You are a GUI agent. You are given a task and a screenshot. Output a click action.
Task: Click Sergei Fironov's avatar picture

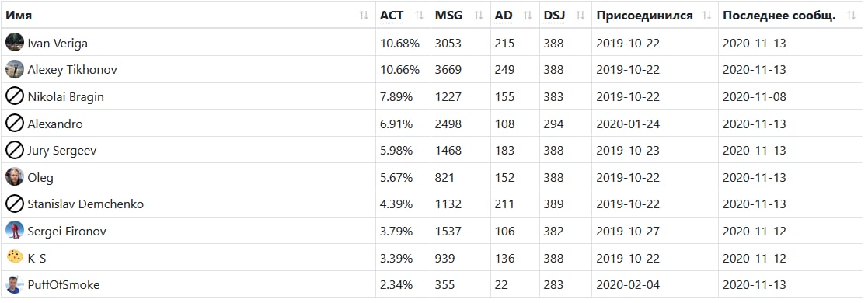click(15, 231)
